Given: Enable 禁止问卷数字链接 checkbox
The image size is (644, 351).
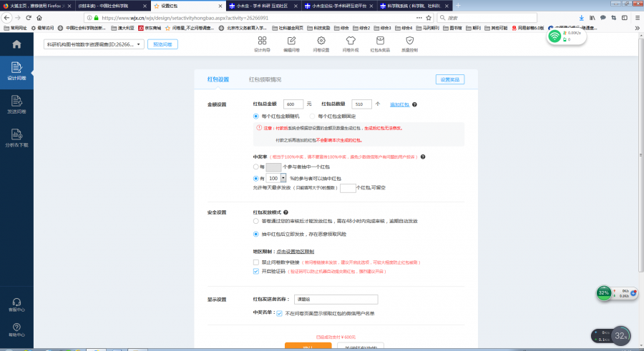Looking at the screenshot, I should 257,262.
